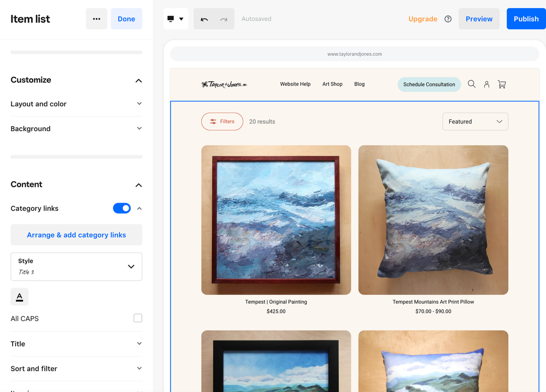Click the www.taylorandjones.com address bar
Screen dimensions: 546x392
(x=355, y=54)
